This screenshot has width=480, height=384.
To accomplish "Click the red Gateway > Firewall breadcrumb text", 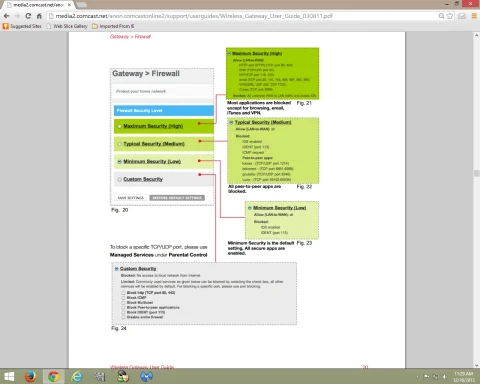I will [130, 37].
